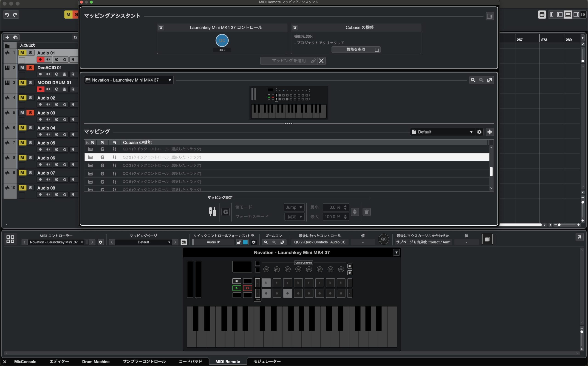Click the undo arrow icon
The height and width of the screenshot is (366, 588).
point(7,15)
